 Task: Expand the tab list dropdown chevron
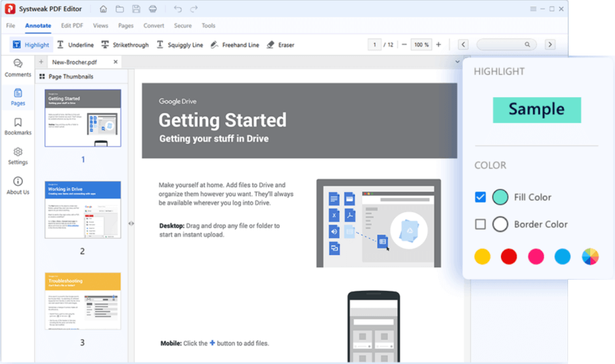point(458,62)
